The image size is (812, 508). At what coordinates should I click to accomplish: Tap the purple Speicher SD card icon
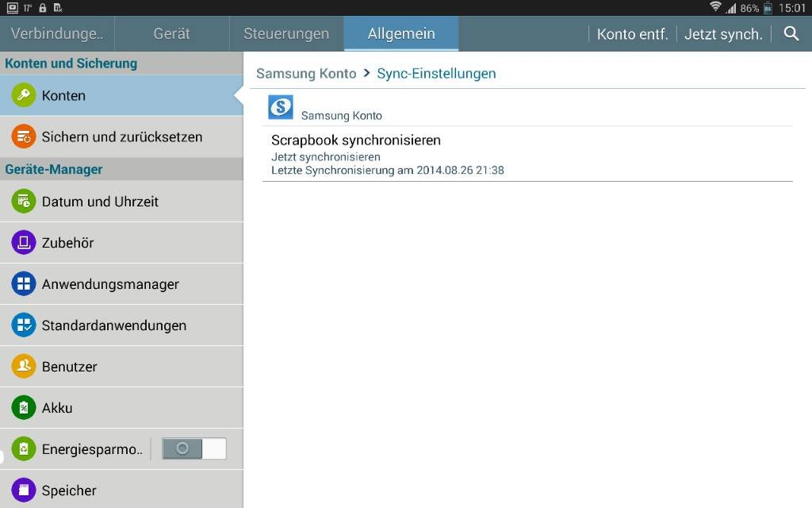[x=23, y=491]
